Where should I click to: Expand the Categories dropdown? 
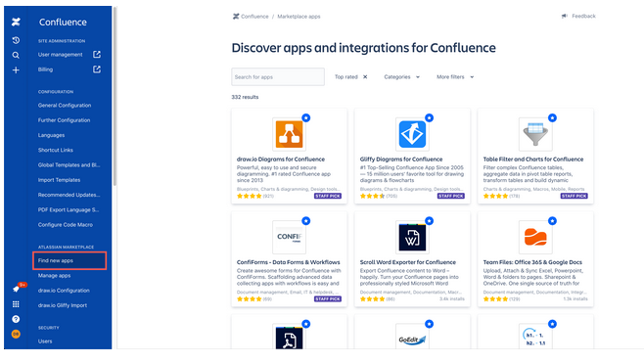[x=401, y=77]
